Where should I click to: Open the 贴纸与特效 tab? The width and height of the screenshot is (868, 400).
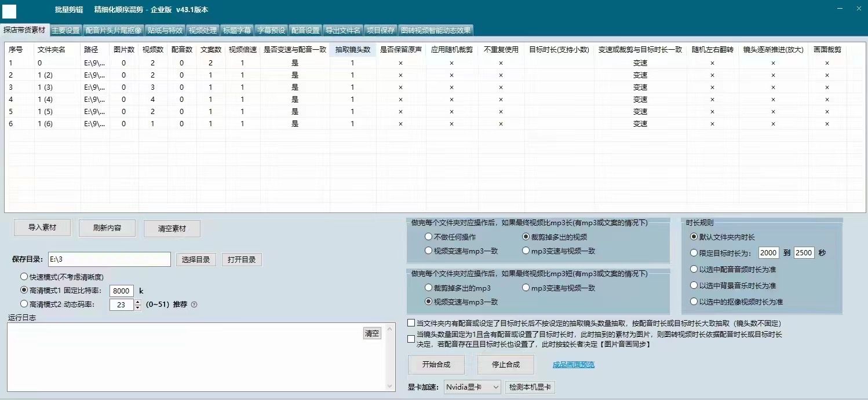tap(165, 30)
